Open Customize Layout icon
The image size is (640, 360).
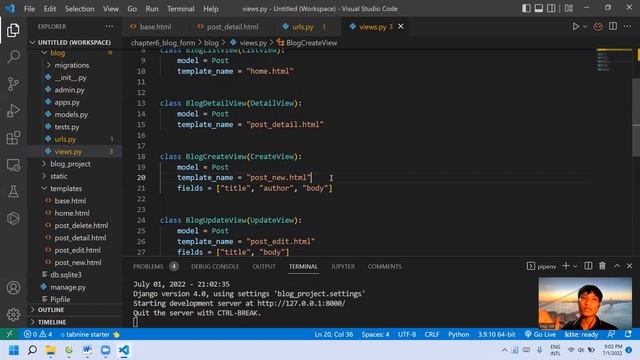(x=569, y=8)
